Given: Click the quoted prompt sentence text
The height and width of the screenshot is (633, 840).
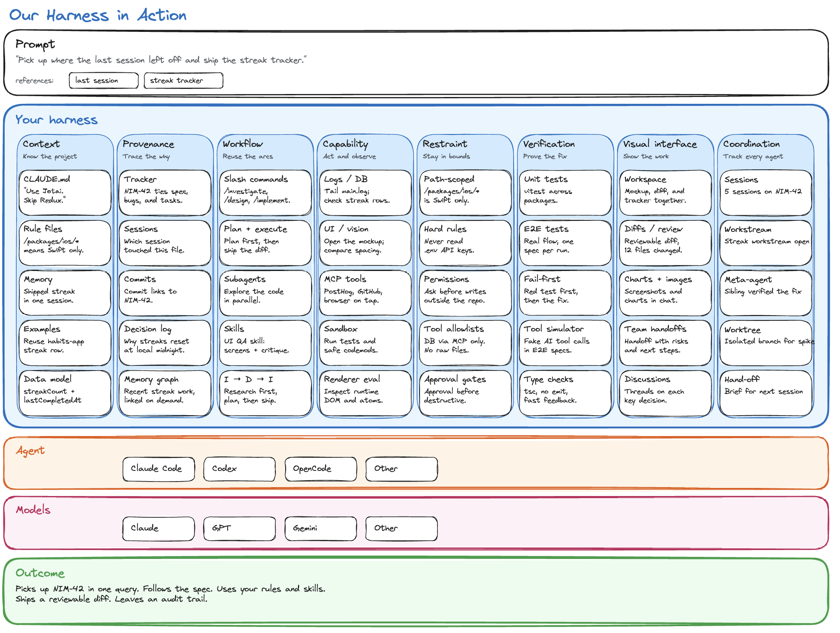Looking at the screenshot, I should point(161,60).
